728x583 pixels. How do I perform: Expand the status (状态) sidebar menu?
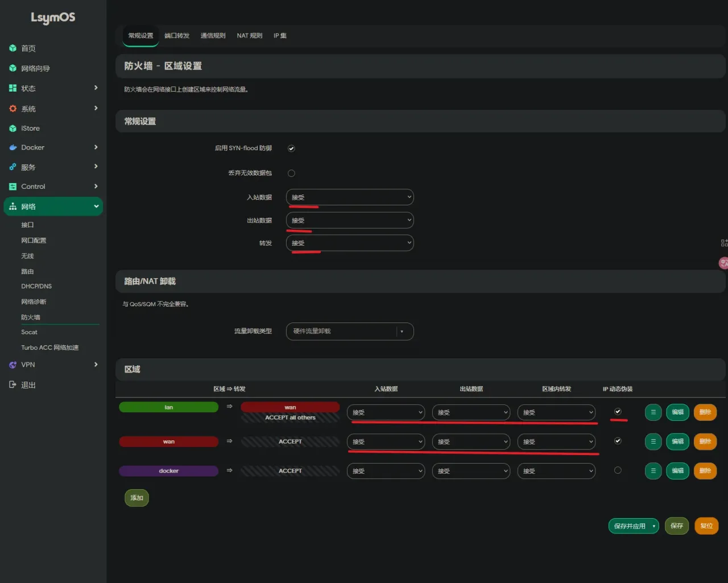[53, 88]
